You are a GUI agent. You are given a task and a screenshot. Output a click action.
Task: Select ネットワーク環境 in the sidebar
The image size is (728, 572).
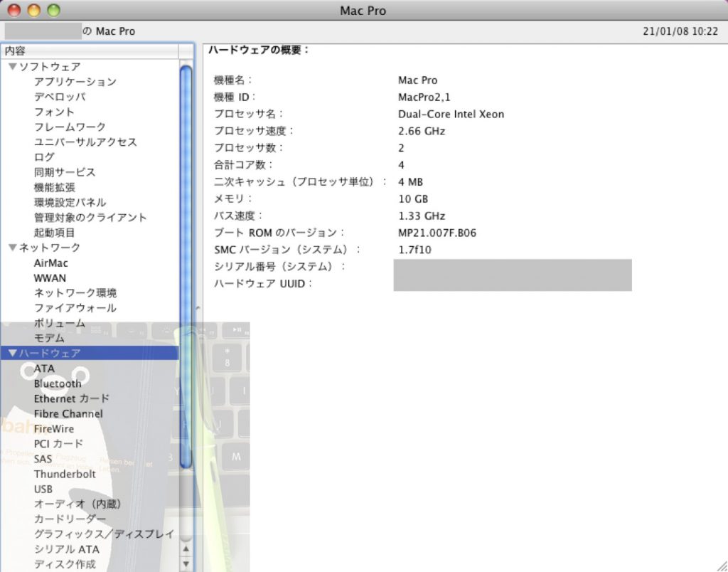click(75, 292)
